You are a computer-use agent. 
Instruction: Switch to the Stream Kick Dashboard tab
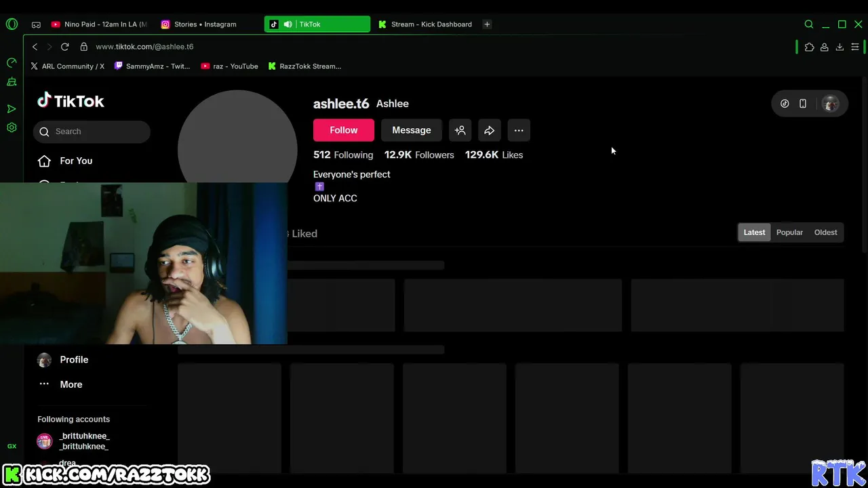[425, 24]
